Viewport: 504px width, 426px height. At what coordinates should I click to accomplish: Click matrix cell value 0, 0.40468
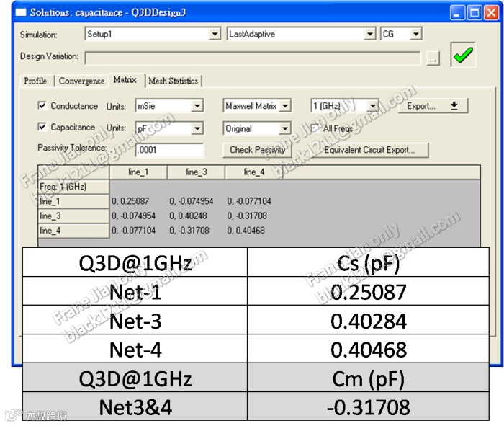(x=246, y=231)
